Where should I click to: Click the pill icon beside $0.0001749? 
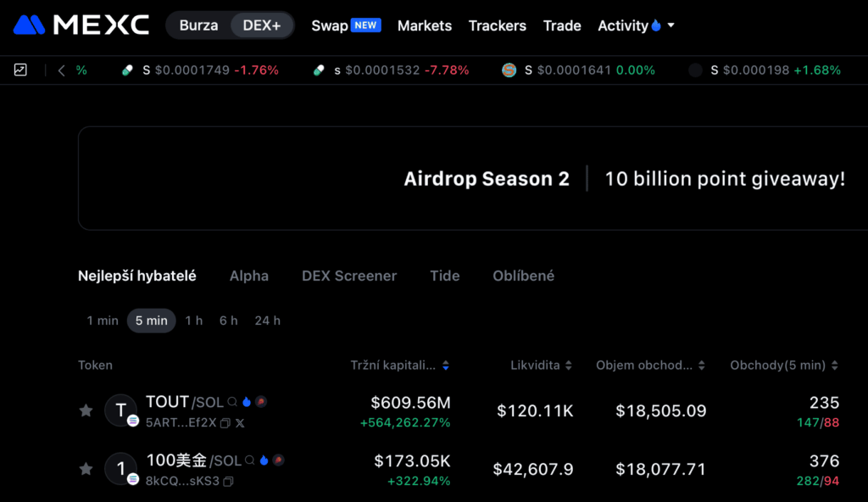click(x=127, y=70)
